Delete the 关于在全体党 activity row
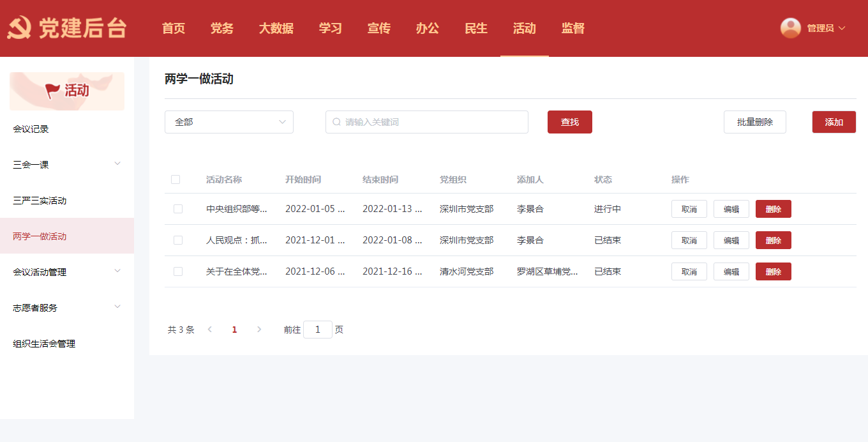 (x=773, y=271)
